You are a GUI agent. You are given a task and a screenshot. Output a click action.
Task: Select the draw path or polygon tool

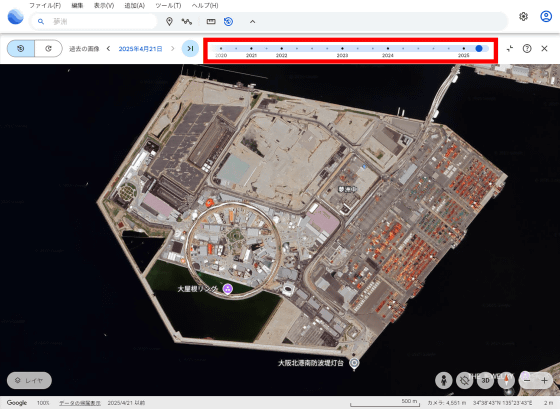(186, 21)
